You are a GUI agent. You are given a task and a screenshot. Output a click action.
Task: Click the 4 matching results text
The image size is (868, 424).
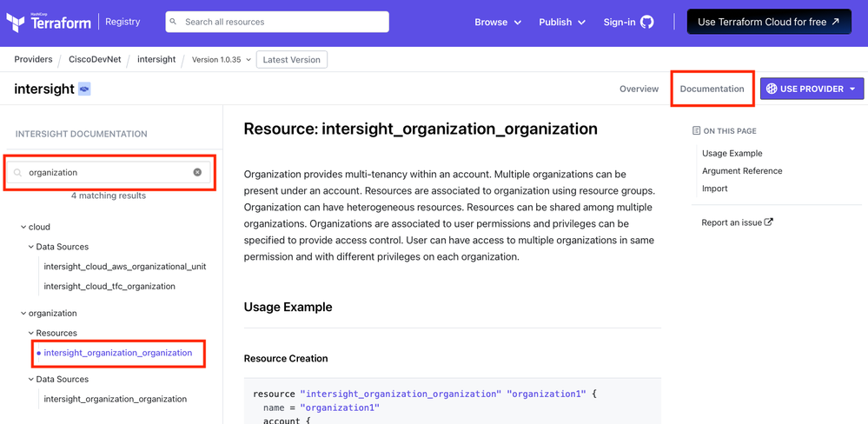109,196
